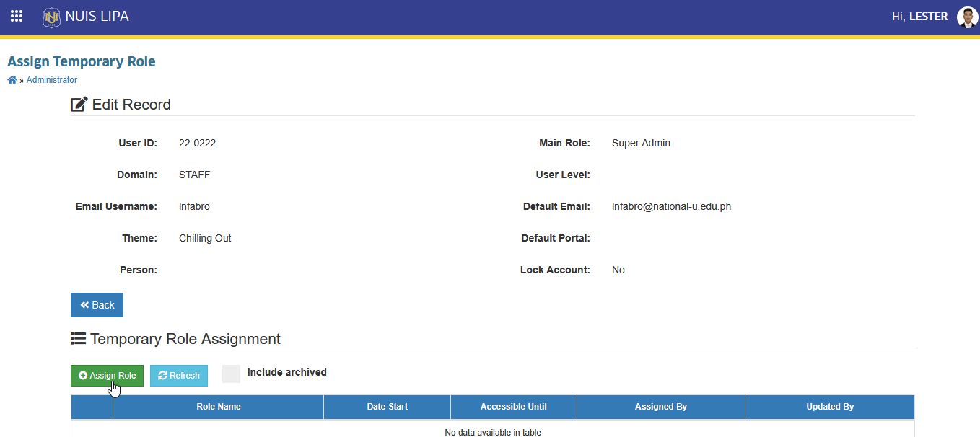The height and width of the screenshot is (437, 980).
Task: Sort by Updated By column header
Action: 830,407
